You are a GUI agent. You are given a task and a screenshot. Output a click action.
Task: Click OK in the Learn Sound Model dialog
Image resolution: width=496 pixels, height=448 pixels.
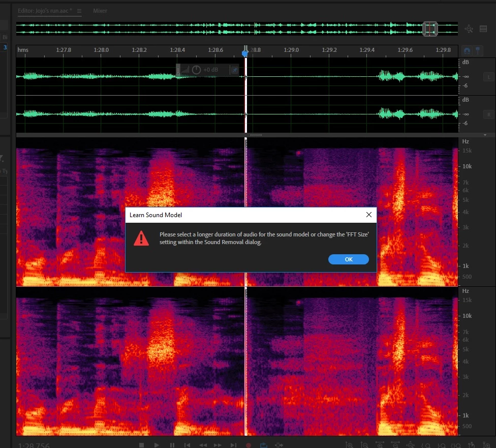[x=348, y=259]
